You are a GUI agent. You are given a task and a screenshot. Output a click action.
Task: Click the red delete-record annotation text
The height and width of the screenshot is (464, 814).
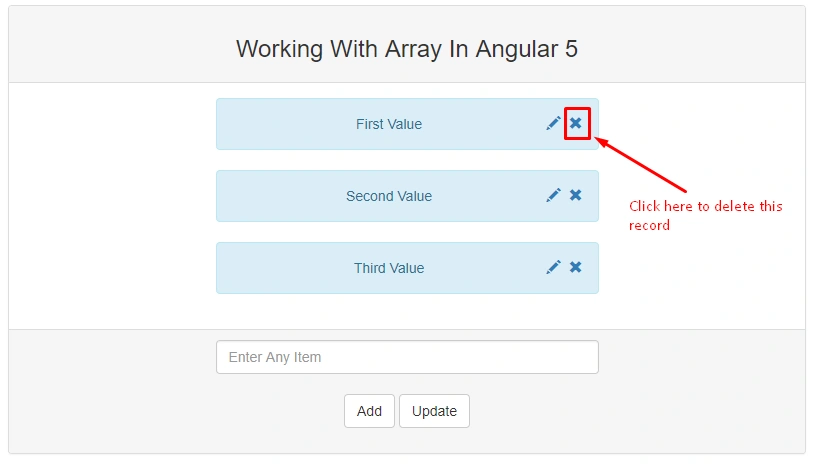tap(706, 215)
